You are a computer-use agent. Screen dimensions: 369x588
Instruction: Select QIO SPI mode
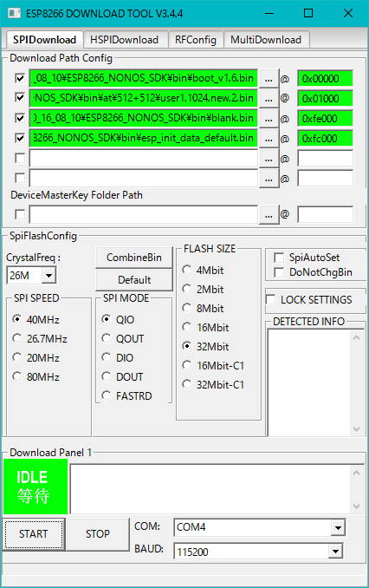point(118,319)
